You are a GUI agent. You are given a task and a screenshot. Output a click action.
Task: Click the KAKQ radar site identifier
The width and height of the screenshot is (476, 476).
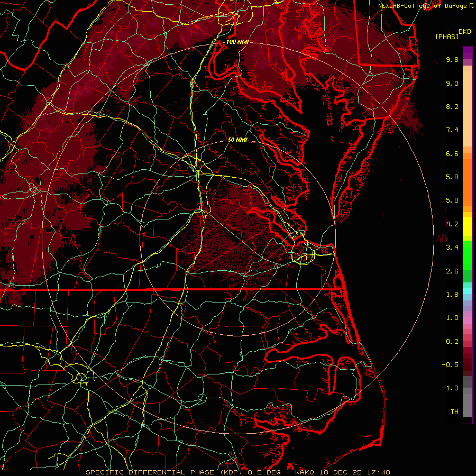(x=304, y=472)
